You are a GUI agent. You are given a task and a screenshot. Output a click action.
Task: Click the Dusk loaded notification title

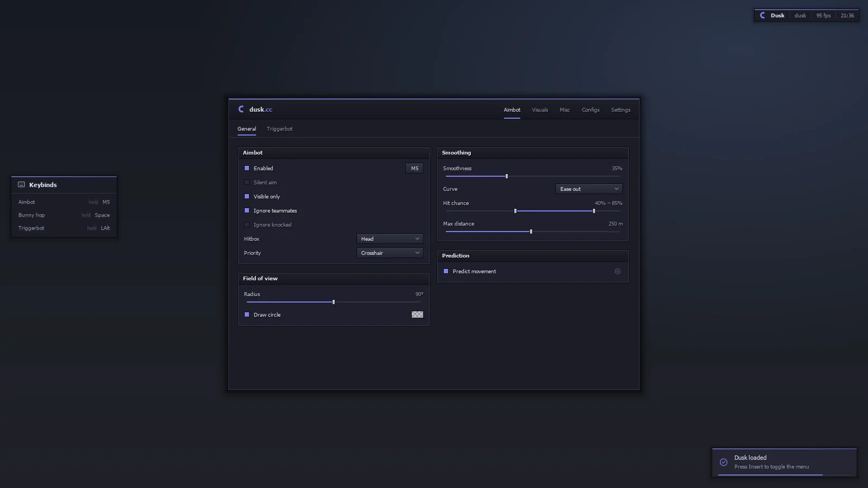point(750,458)
